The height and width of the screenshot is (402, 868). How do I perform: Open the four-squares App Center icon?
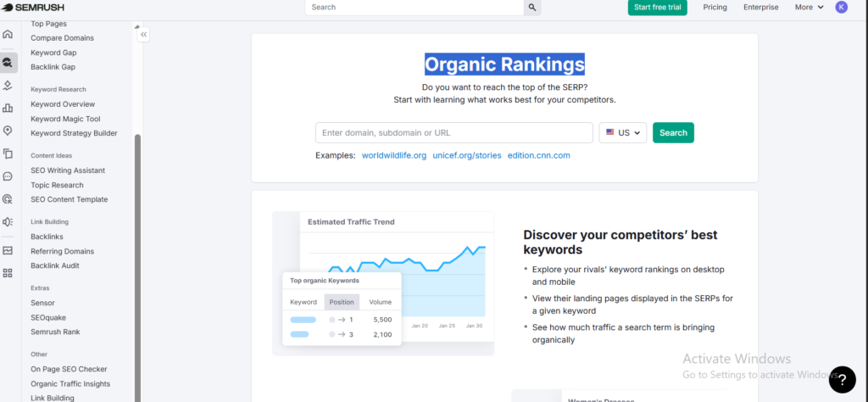point(8,273)
